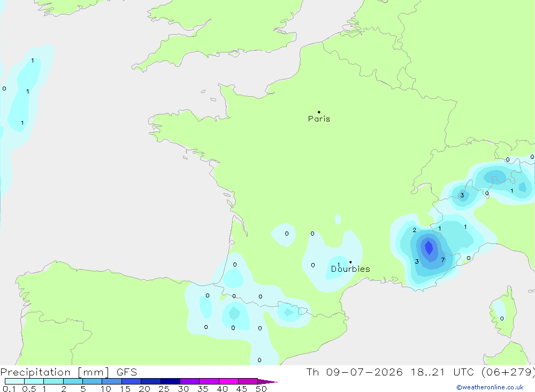Click the '(06+279)' run offset text
Viewport: 535px width, 392px height.
pos(508,372)
